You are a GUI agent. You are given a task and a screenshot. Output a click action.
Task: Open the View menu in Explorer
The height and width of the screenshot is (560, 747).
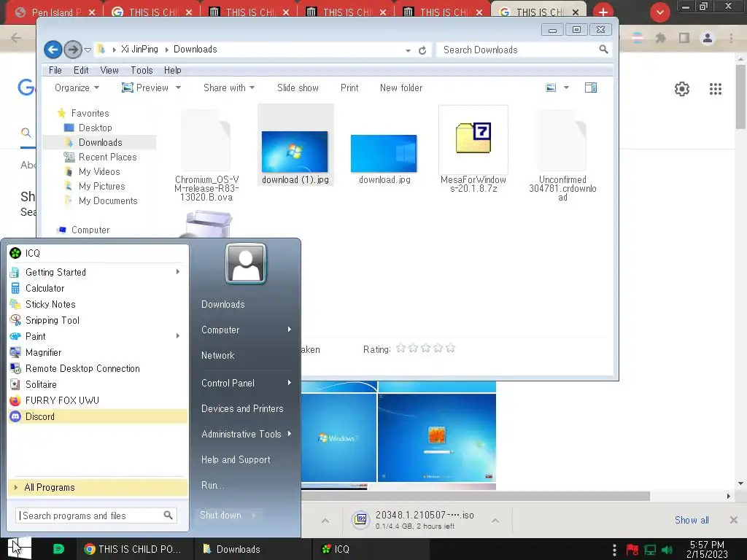pyautogui.click(x=109, y=71)
